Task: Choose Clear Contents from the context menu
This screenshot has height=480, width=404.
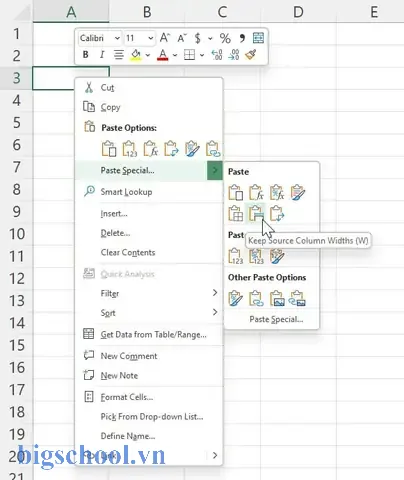Action: [x=149, y=252]
